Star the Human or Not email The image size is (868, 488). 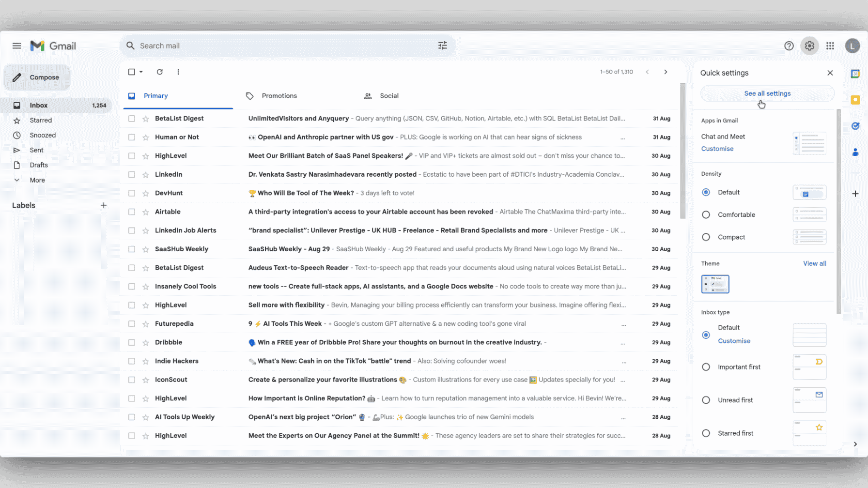pos(145,137)
